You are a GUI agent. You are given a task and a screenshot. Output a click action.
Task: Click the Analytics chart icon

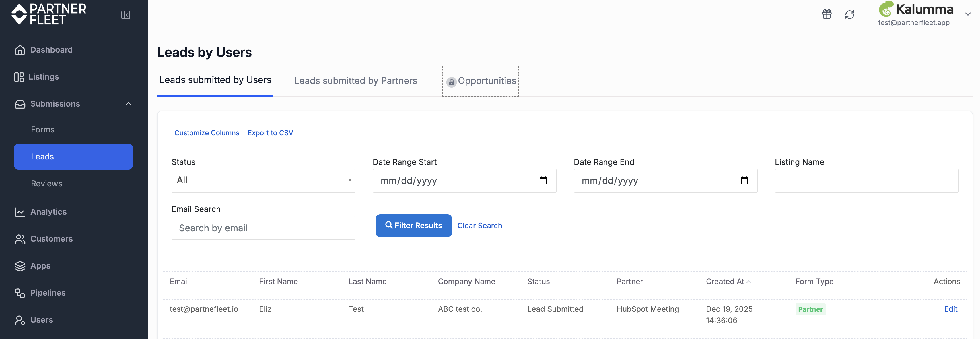tap(20, 212)
